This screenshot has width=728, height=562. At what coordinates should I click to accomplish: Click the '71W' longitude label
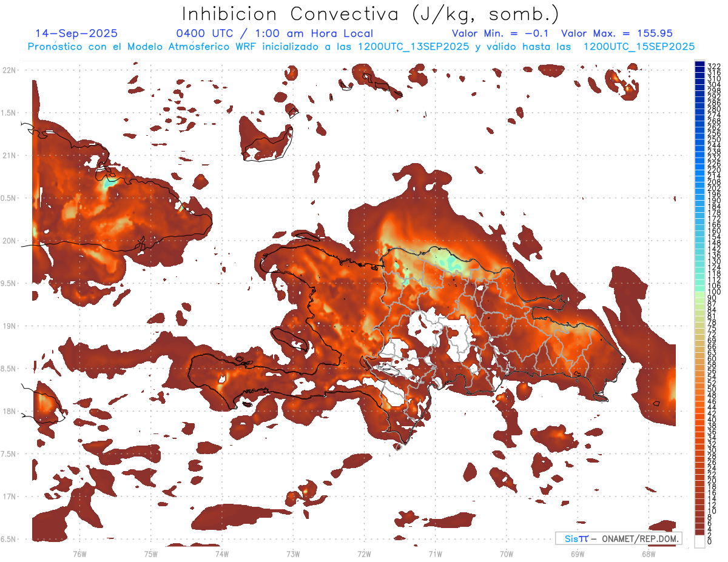(x=436, y=553)
